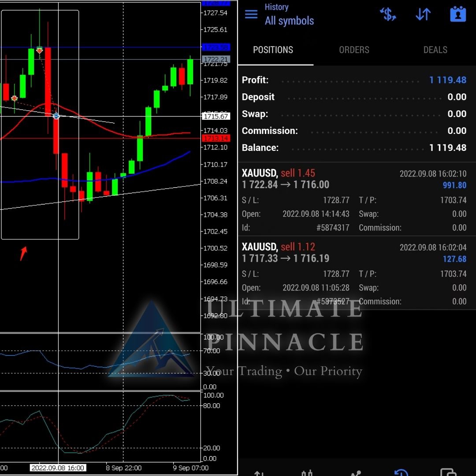Tap the Balance value 1 119.48
Image resolution: width=476 pixels, height=476 pixels.
[x=447, y=148]
